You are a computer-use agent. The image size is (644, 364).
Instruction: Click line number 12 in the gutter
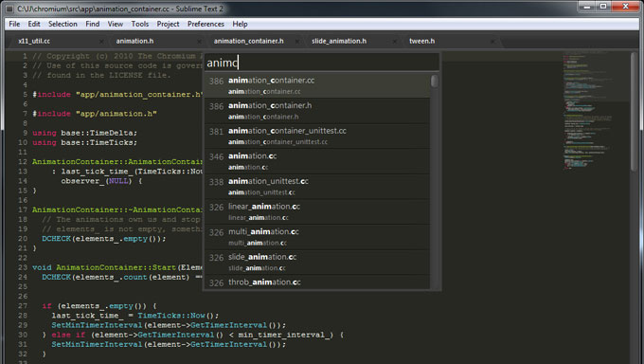[23, 162]
